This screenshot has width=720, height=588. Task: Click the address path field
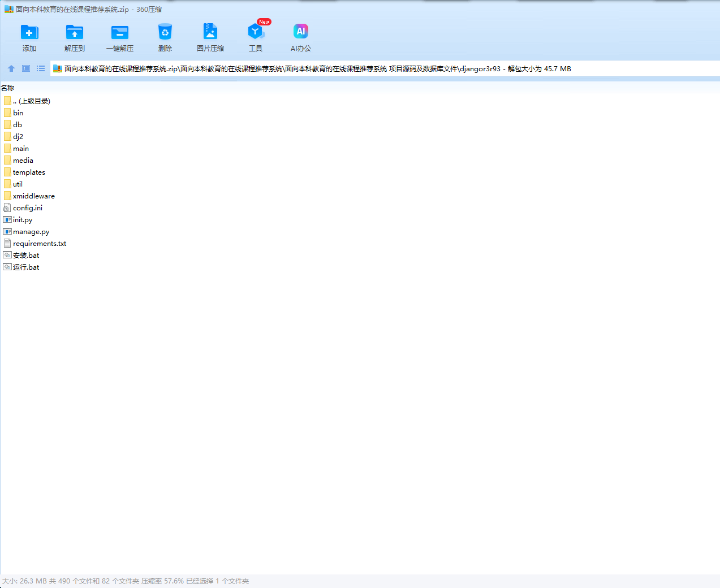pos(385,69)
